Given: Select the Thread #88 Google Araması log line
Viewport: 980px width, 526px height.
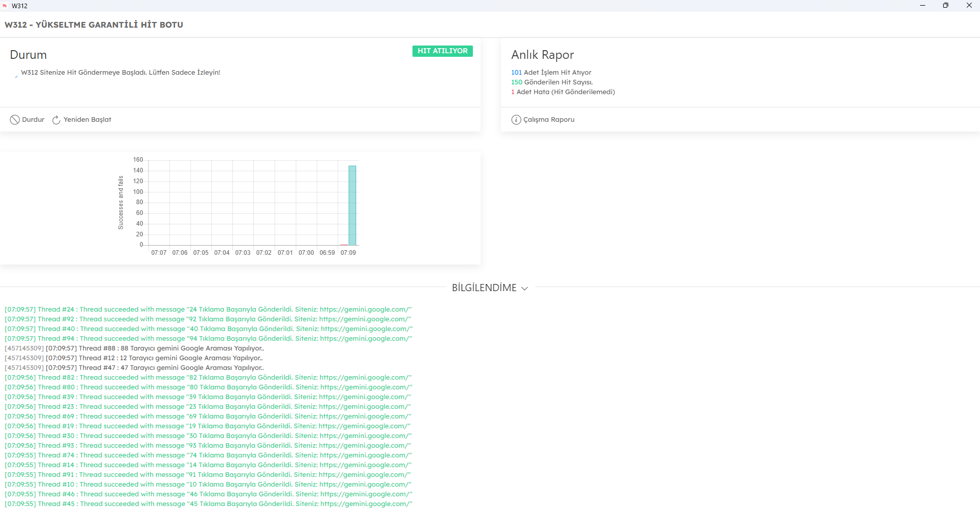Looking at the screenshot, I should (134, 348).
